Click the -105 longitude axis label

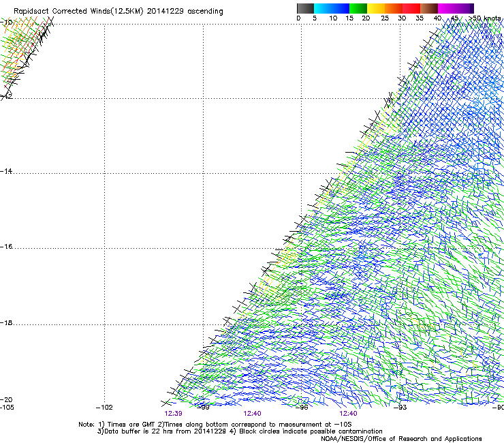7,408
